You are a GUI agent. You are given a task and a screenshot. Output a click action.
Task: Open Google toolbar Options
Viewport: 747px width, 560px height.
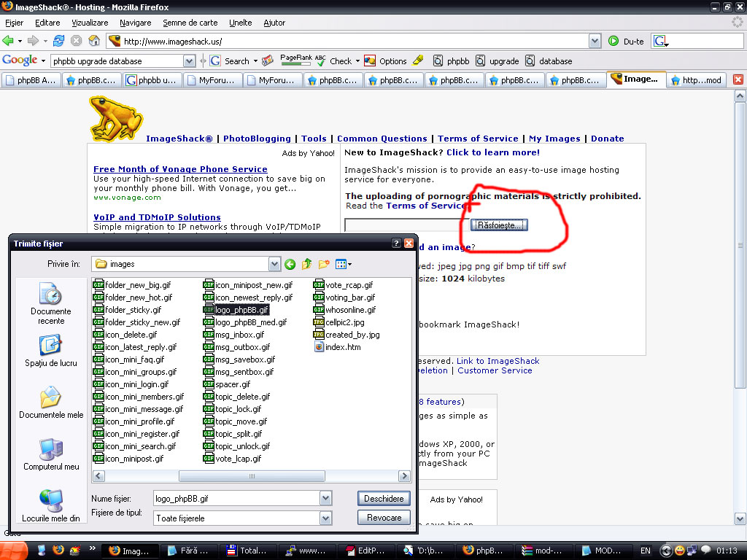385,61
